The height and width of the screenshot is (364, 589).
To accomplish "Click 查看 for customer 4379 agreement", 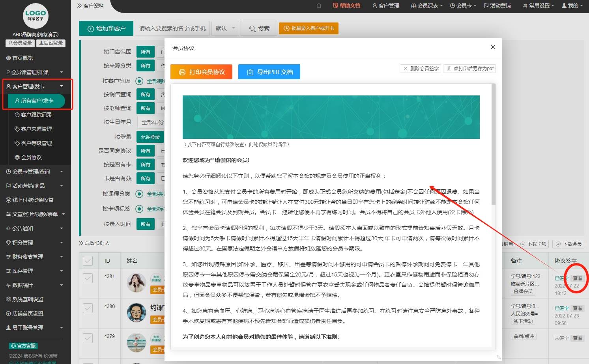I will (578, 338).
